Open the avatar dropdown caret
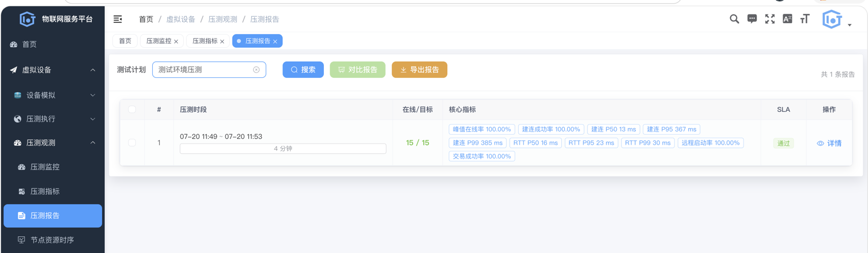868x253 pixels. pyautogui.click(x=850, y=25)
